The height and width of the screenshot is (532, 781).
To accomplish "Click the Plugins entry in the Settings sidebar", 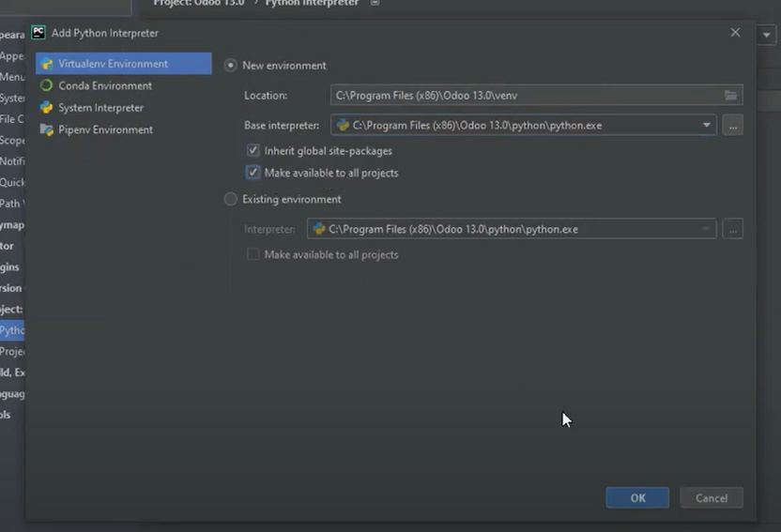I will click(10, 266).
